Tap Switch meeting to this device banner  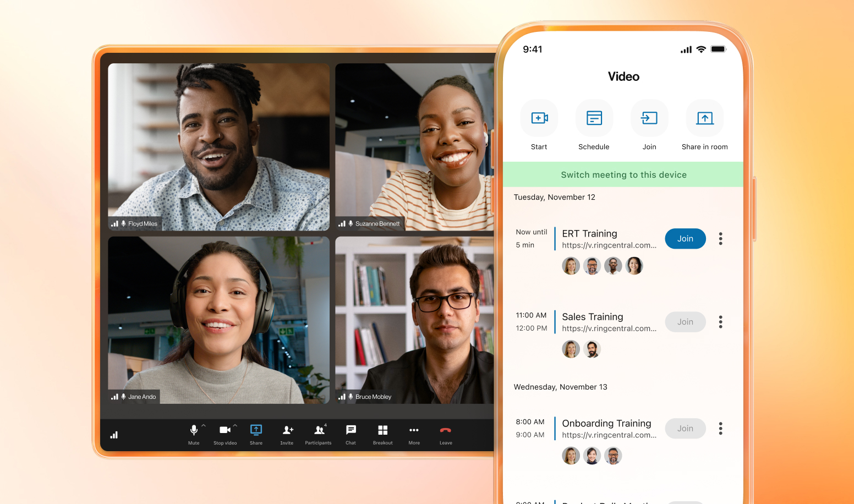[x=623, y=175]
